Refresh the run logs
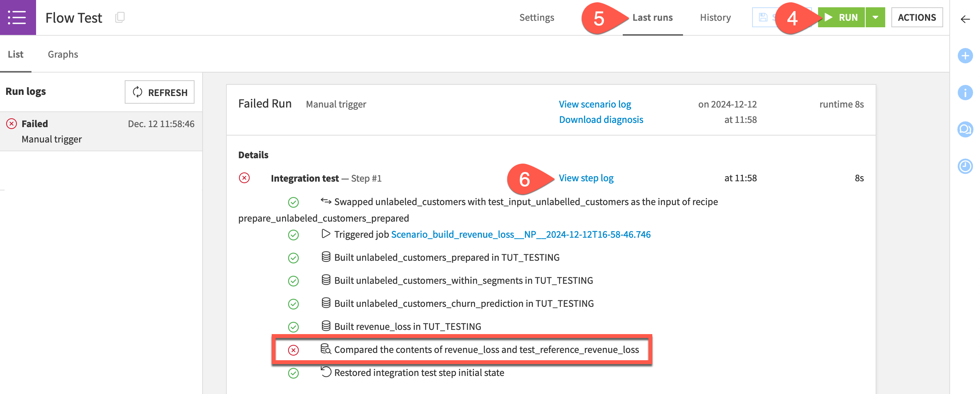Screen dimensions: 980x394 [160, 92]
